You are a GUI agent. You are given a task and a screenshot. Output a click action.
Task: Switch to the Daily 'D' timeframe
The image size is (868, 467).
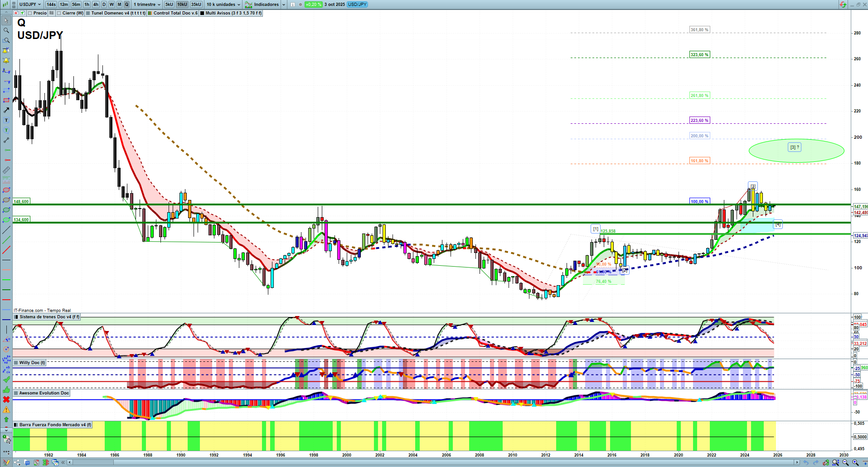[104, 5]
